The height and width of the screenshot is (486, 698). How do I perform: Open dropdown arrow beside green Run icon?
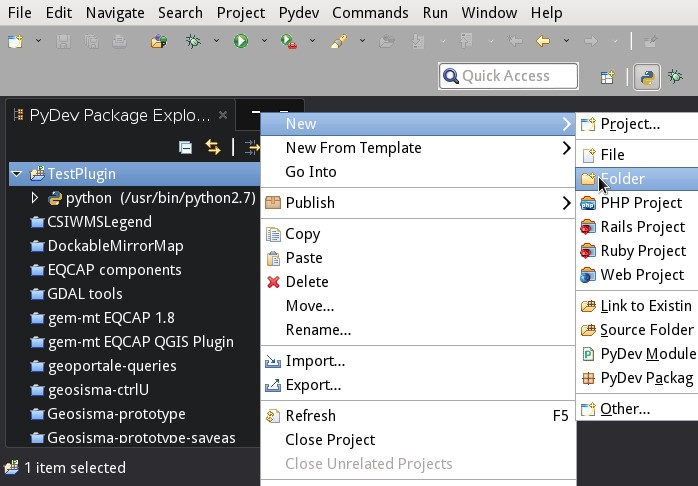[x=264, y=41]
